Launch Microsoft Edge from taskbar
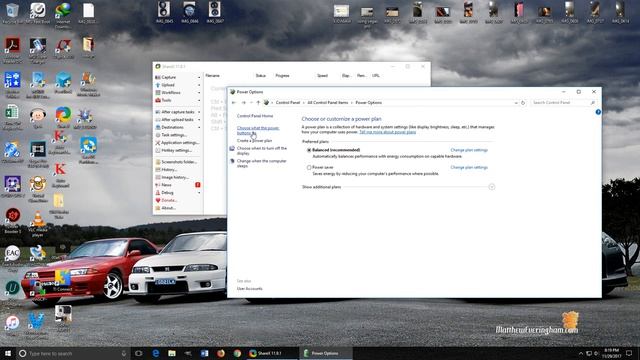The image size is (640, 360). pyautogui.click(x=156, y=353)
